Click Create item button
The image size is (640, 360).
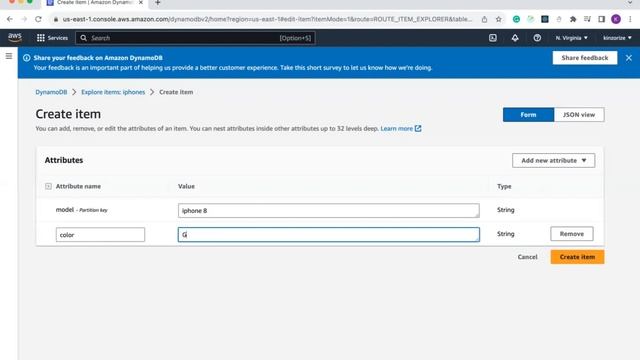577,257
